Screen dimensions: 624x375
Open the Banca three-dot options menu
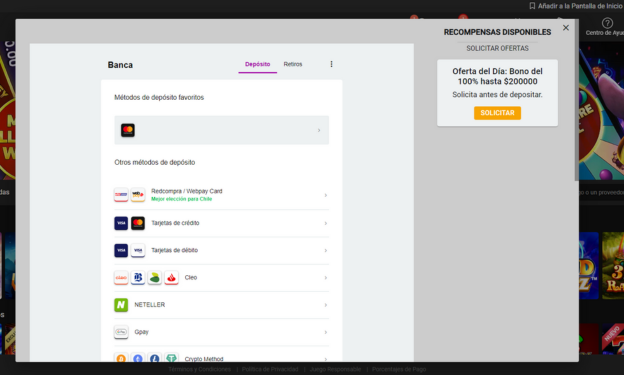331,64
